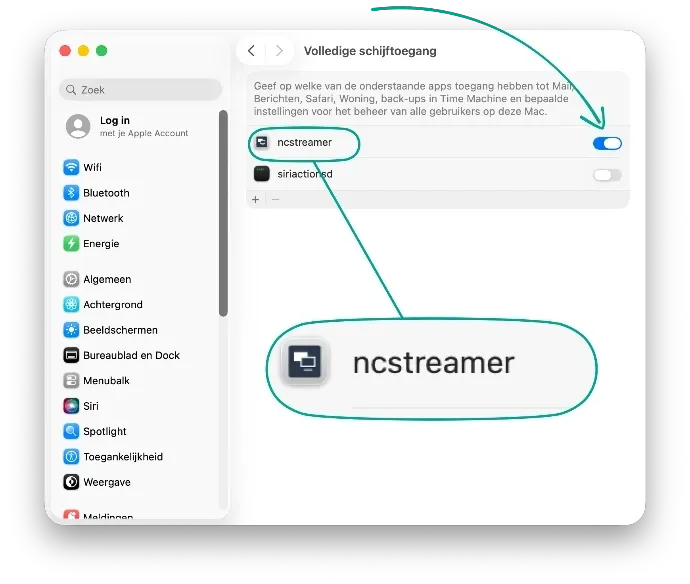Select Bluetooth in the sidebar
The width and height of the screenshot is (690, 584).
pyautogui.click(x=106, y=193)
